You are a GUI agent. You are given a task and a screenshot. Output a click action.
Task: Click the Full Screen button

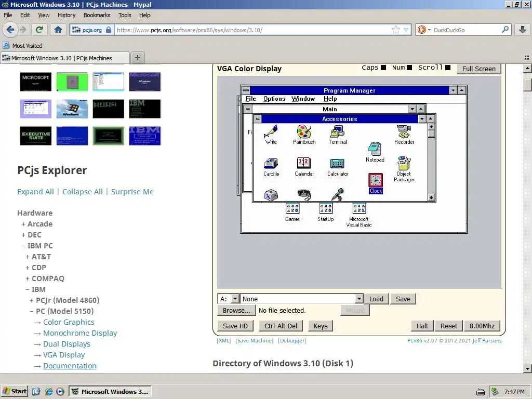pos(478,69)
